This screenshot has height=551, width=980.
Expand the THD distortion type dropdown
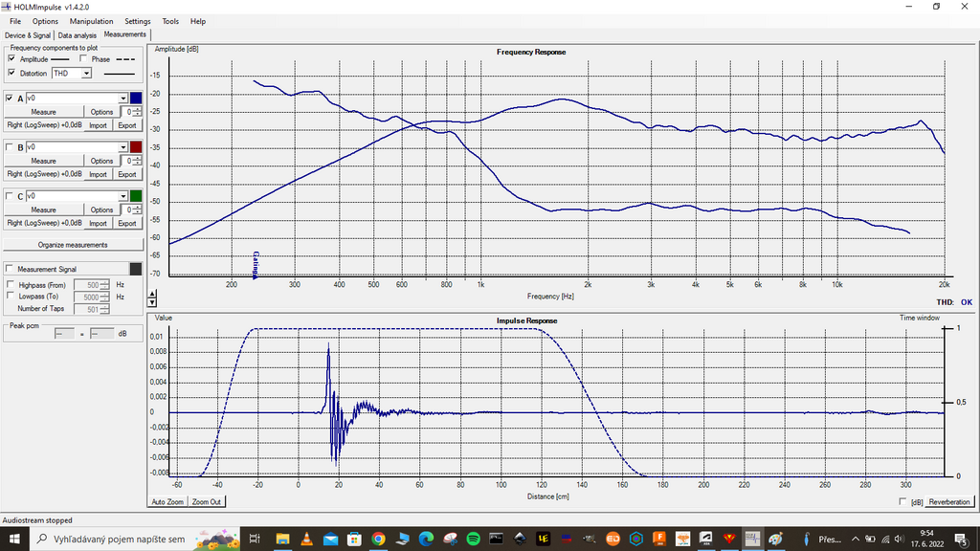coord(86,73)
